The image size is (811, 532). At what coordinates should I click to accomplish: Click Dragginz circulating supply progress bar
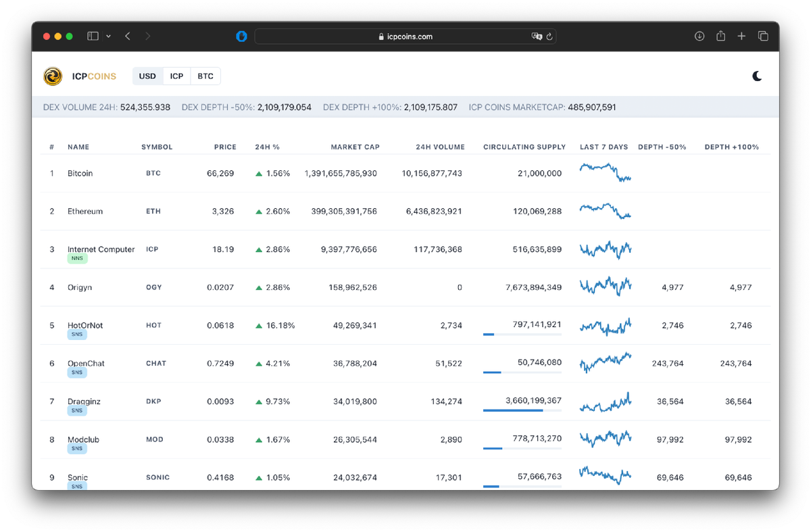522,410
